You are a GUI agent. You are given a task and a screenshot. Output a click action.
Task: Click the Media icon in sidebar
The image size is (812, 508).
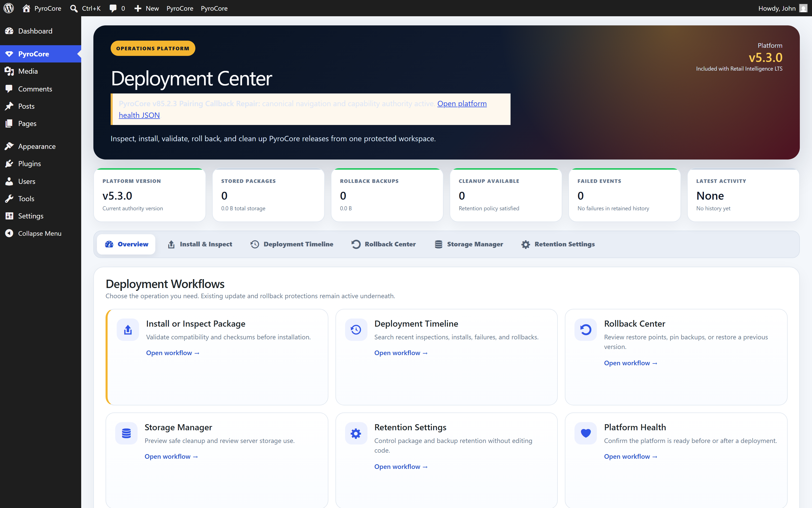pyautogui.click(x=9, y=71)
